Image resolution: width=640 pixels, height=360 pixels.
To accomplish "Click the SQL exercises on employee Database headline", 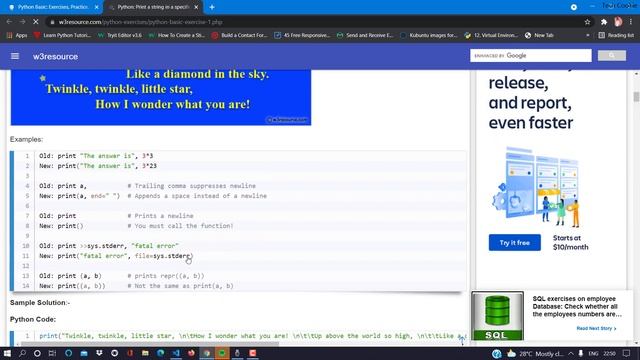I will coord(577,307).
